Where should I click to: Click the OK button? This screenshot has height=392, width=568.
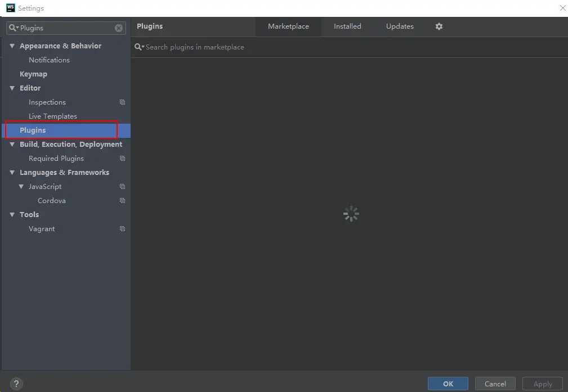pyautogui.click(x=448, y=384)
